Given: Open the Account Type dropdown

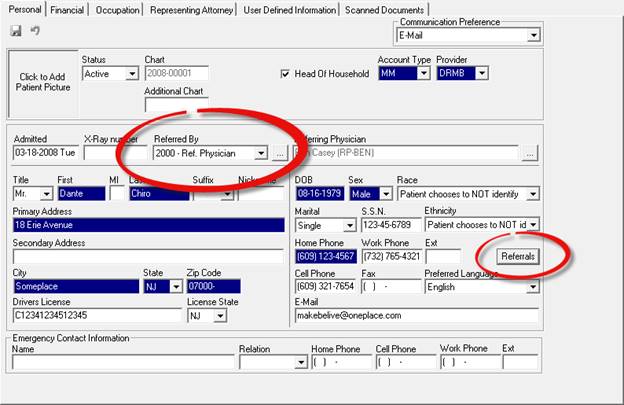Looking at the screenshot, I should [423, 73].
